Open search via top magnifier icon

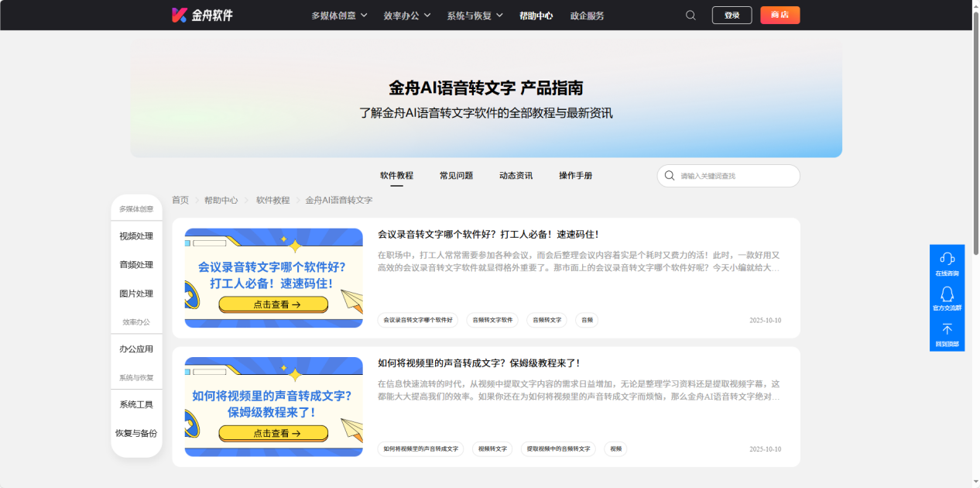(690, 15)
